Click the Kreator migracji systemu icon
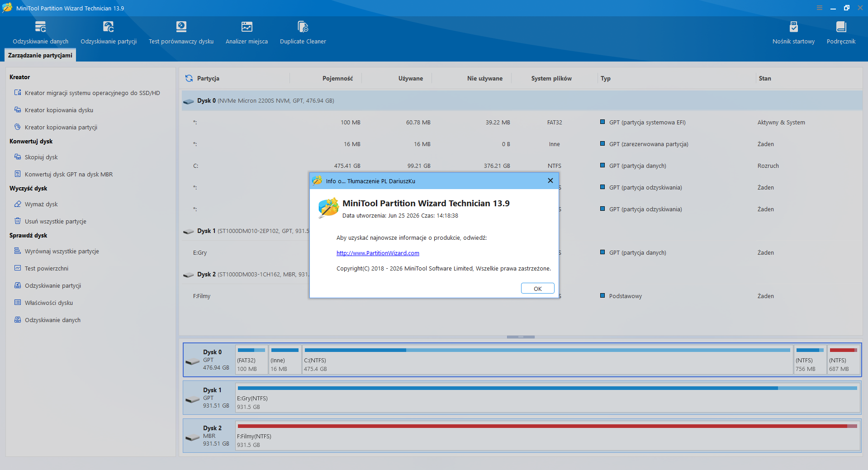This screenshot has width=868, height=470. pyautogui.click(x=18, y=93)
